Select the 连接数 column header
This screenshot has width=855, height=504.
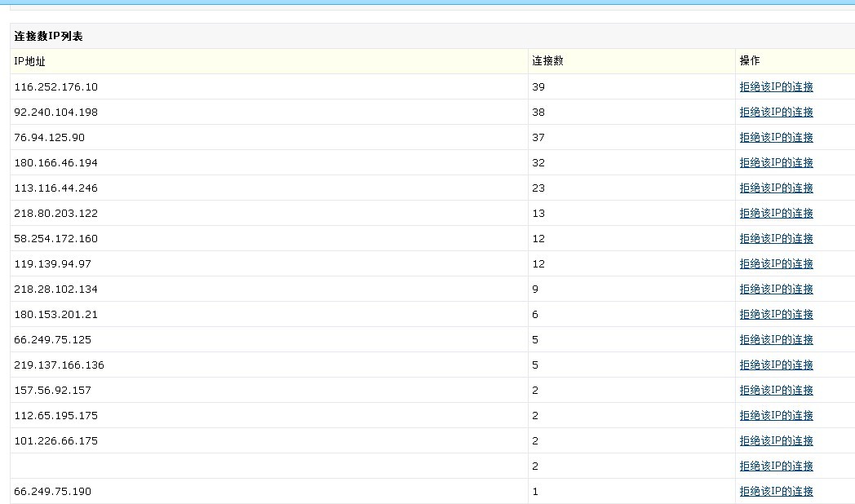547,61
